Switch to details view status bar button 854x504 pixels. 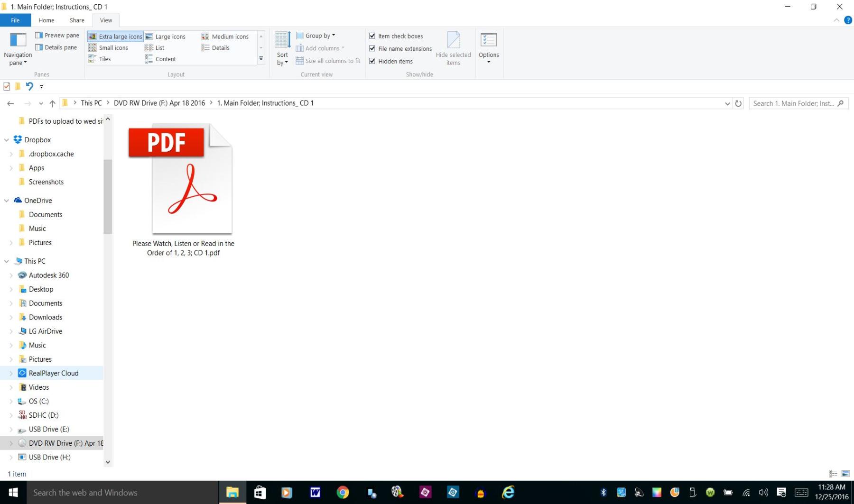(833, 474)
